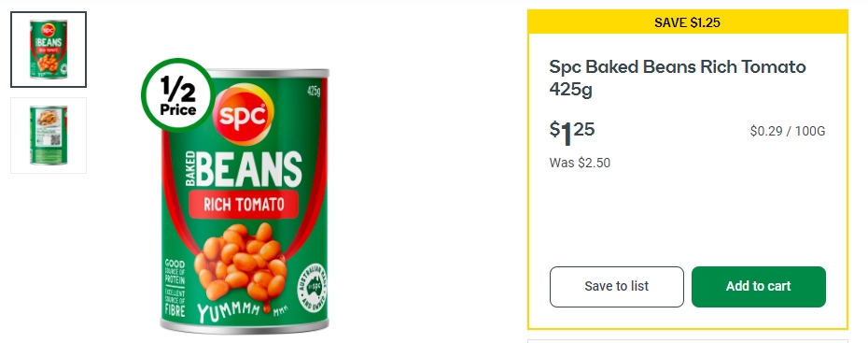868x343 pixels.
Task: Add the baked beans to cart
Action: [x=759, y=287]
